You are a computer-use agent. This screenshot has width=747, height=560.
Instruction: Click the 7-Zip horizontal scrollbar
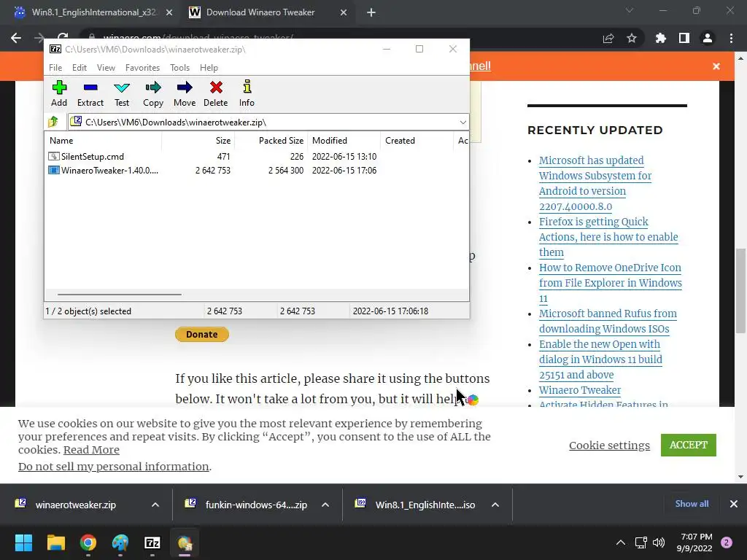[119, 295]
